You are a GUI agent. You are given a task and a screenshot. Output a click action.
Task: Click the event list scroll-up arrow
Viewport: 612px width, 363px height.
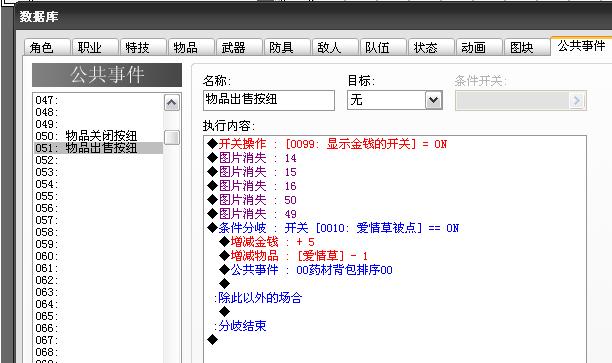pyautogui.click(x=172, y=103)
